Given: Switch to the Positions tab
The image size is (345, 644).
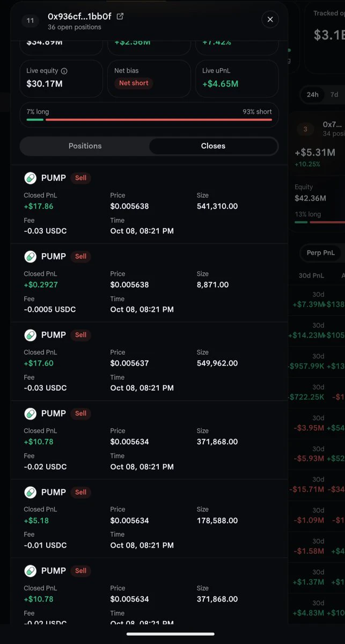Looking at the screenshot, I should click(85, 146).
